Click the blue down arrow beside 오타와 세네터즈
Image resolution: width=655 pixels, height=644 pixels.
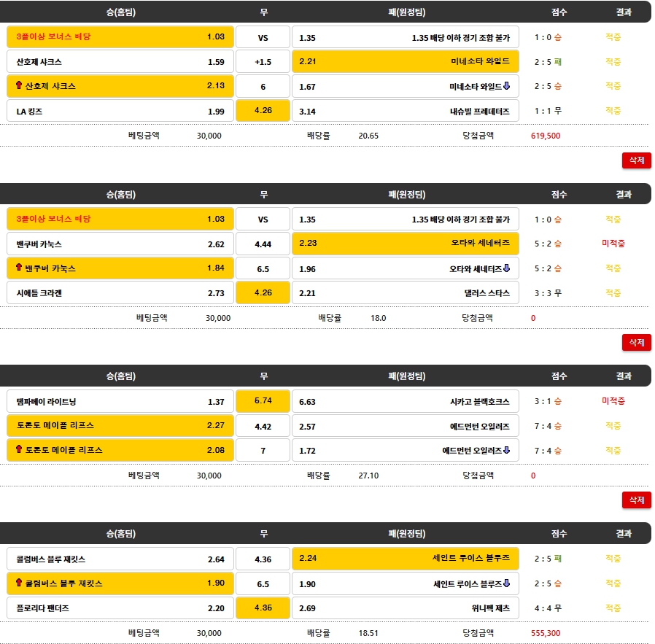507,268
